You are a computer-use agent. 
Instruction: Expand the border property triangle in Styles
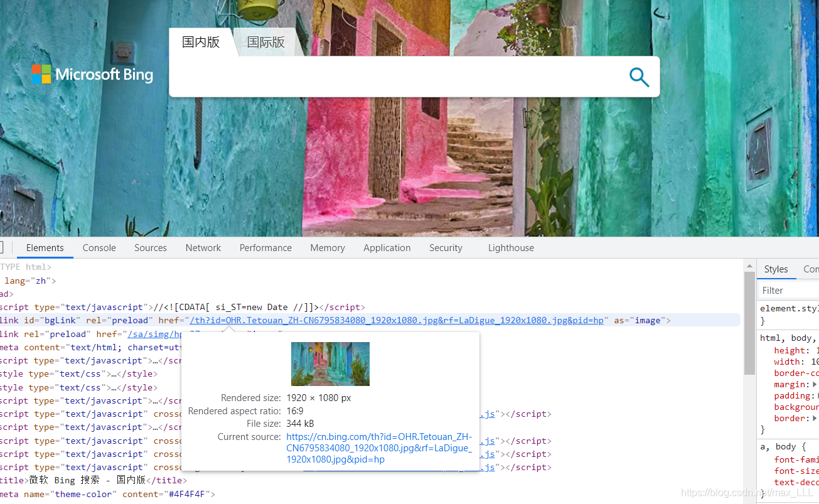(x=815, y=419)
